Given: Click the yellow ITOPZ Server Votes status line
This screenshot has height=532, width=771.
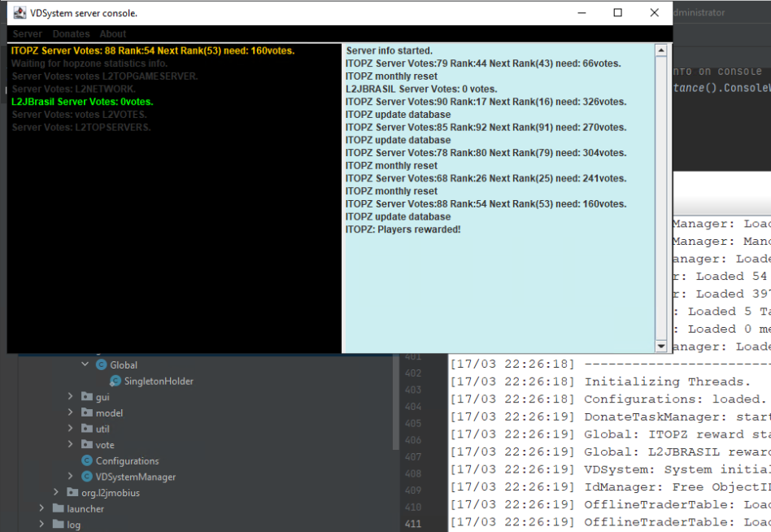Looking at the screenshot, I should (153, 50).
